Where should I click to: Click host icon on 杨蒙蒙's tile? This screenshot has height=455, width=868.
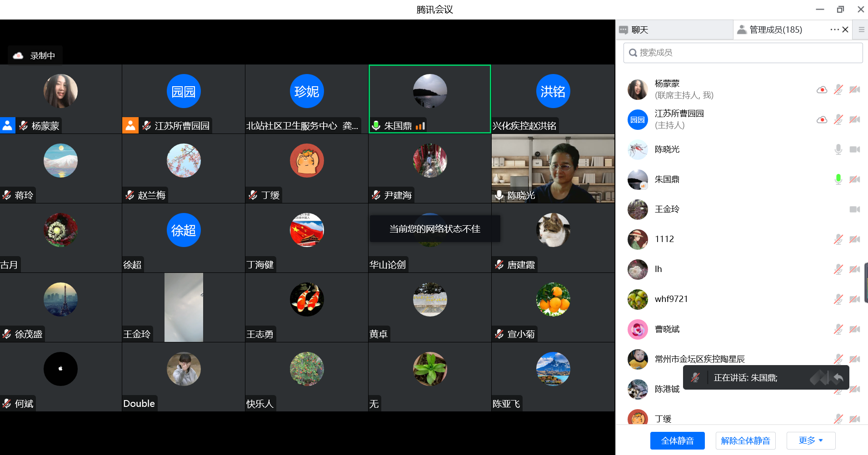[8, 125]
